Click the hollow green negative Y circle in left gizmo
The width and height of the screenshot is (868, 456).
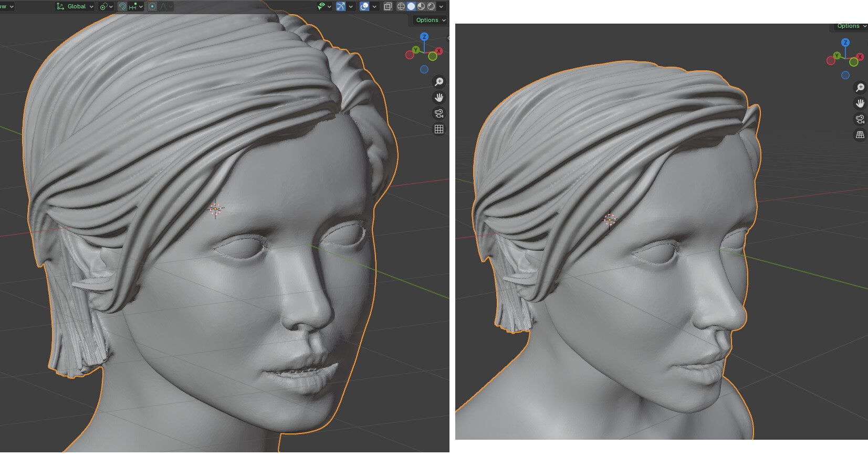coord(433,56)
